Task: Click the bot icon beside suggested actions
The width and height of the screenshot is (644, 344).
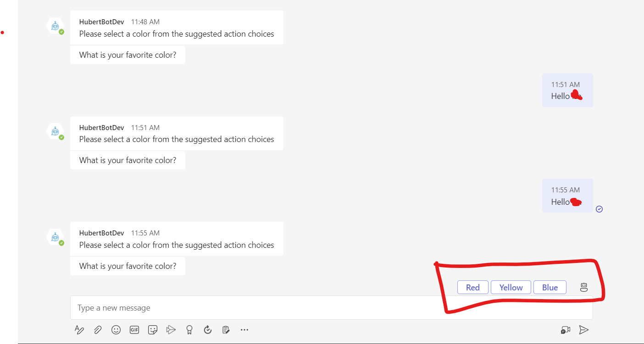Action: click(x=583, y=287)
